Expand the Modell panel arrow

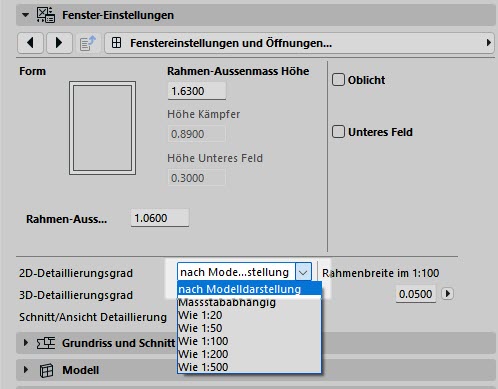pyautogui.click(x=25, y=370)
